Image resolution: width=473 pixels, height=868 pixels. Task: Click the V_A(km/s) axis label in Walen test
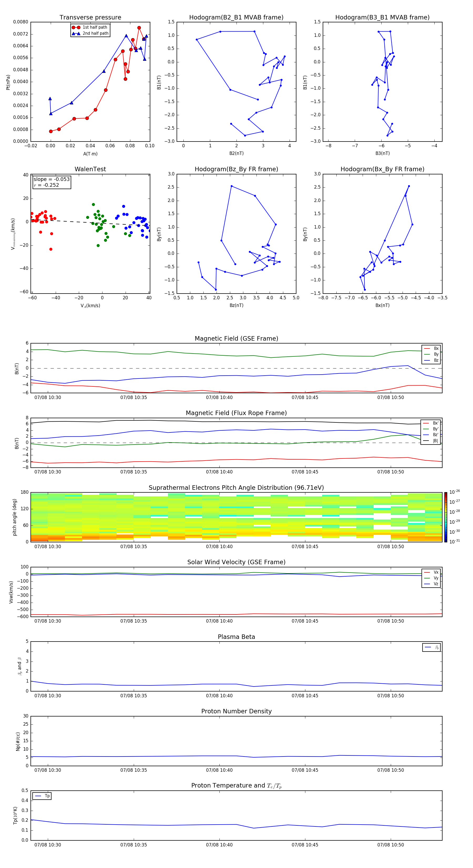[90, 306]
